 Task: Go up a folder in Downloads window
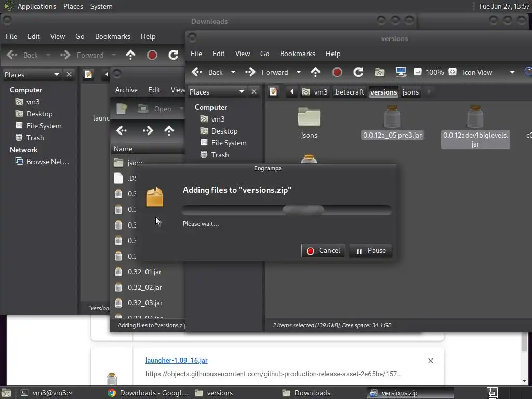pos(130,55)
